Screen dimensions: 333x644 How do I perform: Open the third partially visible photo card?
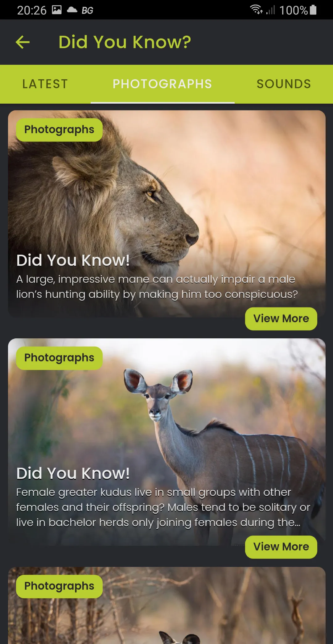click(166, 605)
